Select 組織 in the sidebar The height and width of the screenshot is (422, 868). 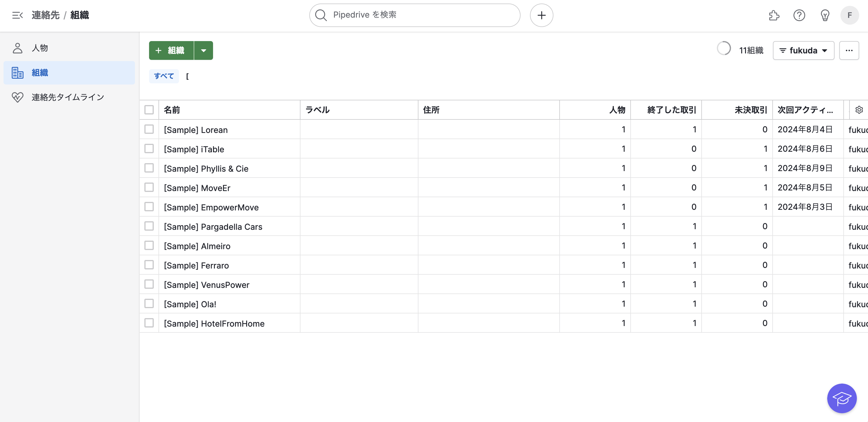tap(69, 72)
